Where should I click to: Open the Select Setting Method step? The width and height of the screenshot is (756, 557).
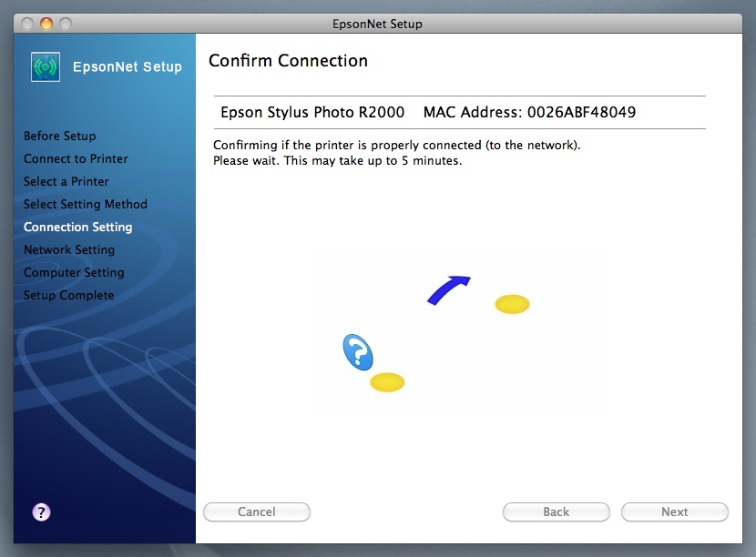click(x=85, y=204)
